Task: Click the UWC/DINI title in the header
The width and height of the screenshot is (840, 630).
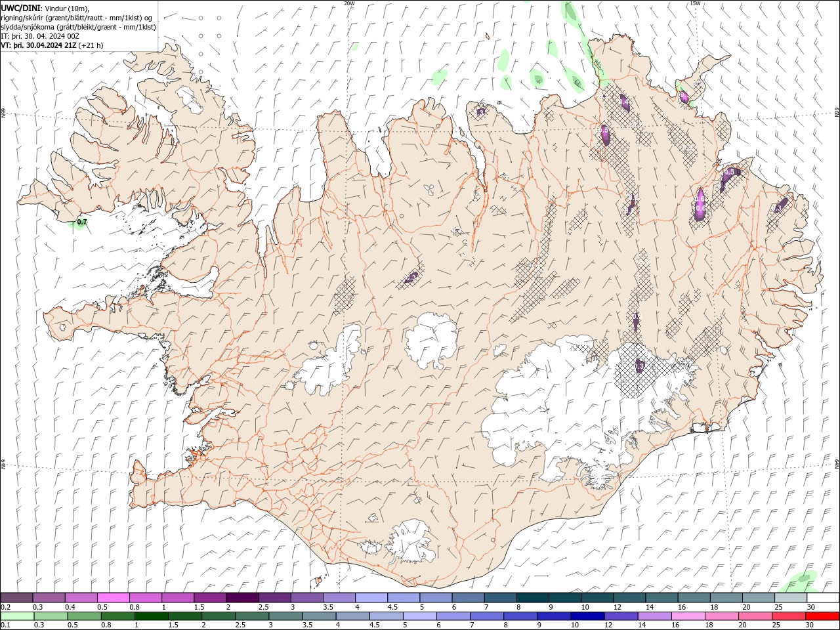Action: pyautogui.click(x=20, y=8)
